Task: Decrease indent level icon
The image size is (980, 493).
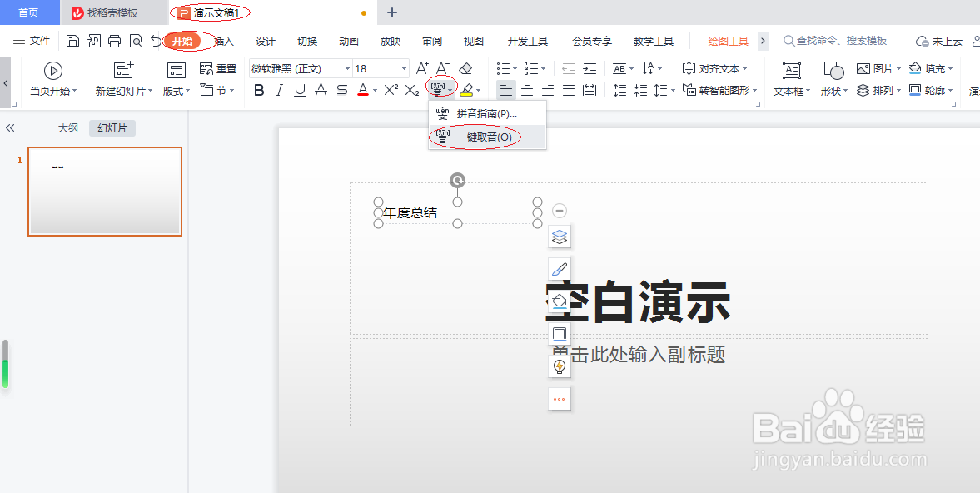Action: point(569,68)
